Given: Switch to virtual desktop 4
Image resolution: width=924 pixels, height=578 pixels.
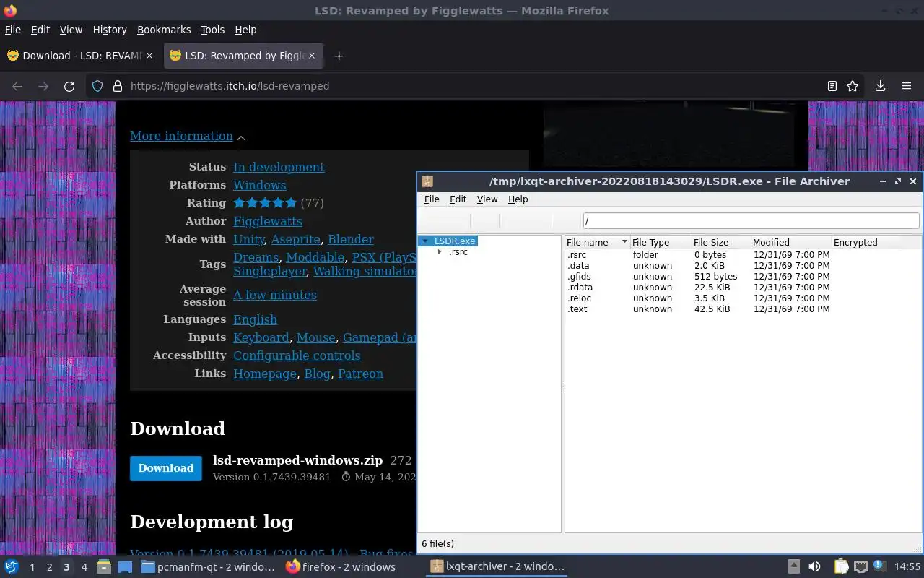Looking at the screenshot, I should 84,567.
